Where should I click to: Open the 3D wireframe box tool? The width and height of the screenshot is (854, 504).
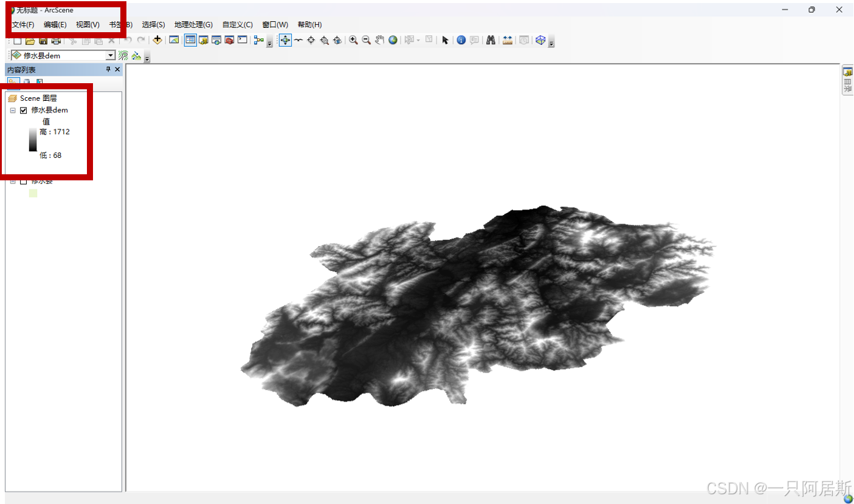point(540,40)
